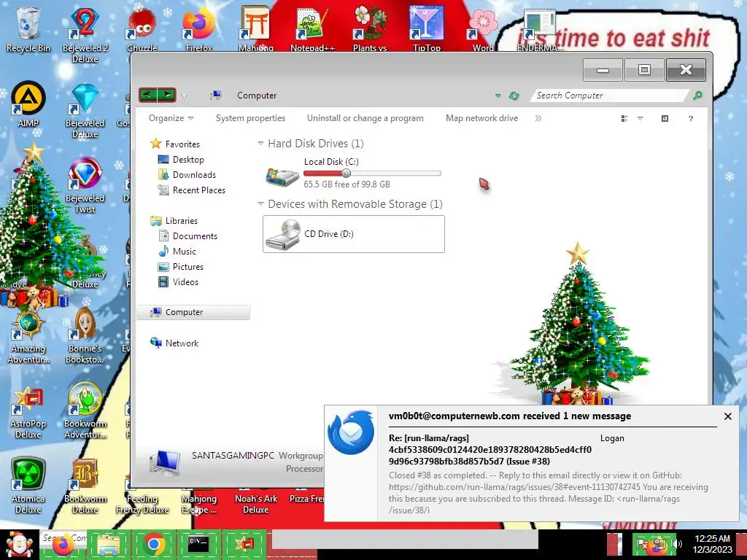The image size is (747, 560).
Task: Select Network in navigation pane
Action: (174, 343)
